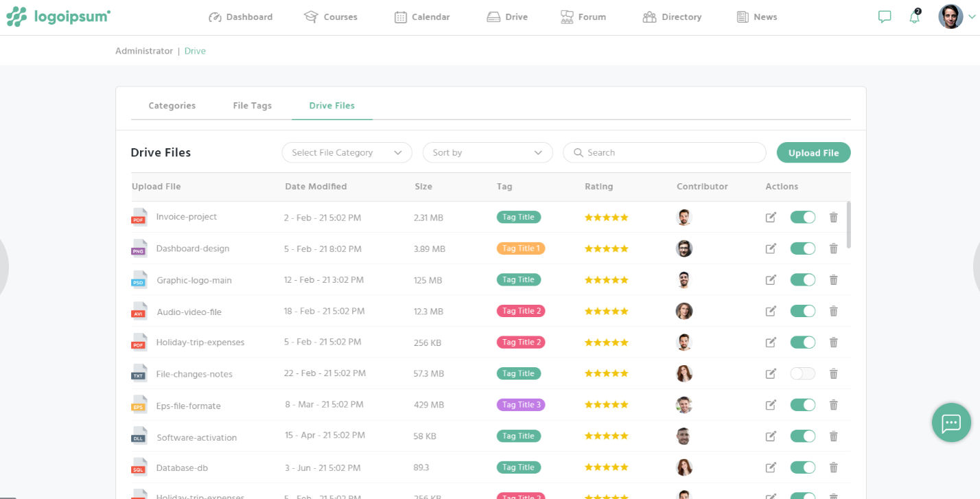This screenshot has height=499, width=980.
Task: Click the PDF icon of Invoice-project
Action: coord(139,217)
